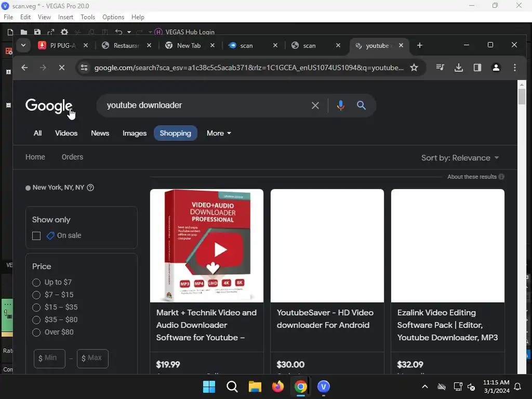532x399 pixels.
Task: Open the VEGAS Insert menu
Action: pos(65,17)
